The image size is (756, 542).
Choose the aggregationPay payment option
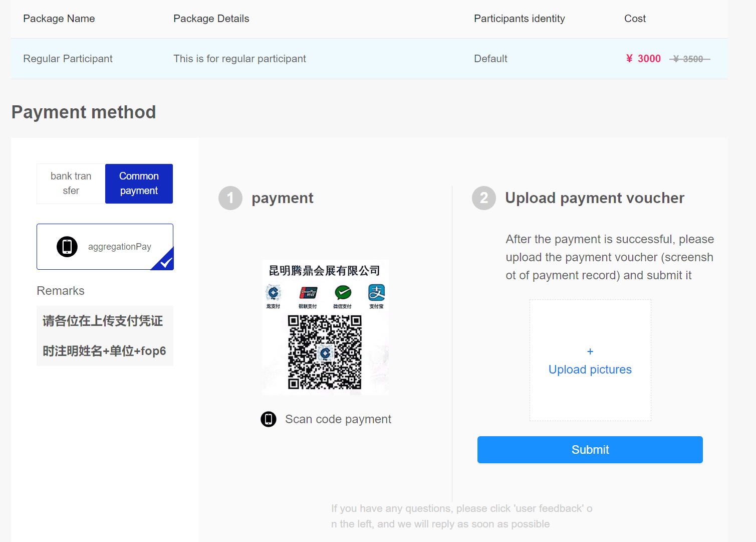pos(105,247)
